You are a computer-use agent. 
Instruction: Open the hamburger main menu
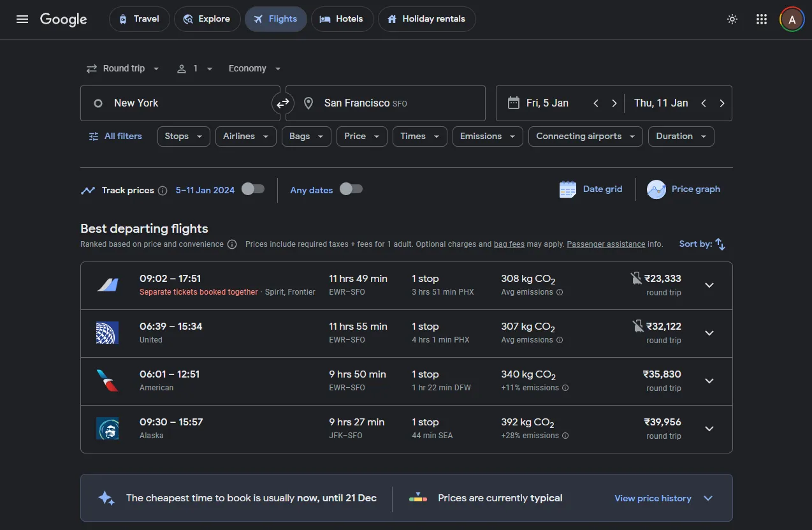pyautogui.click(x=22, y=19)
